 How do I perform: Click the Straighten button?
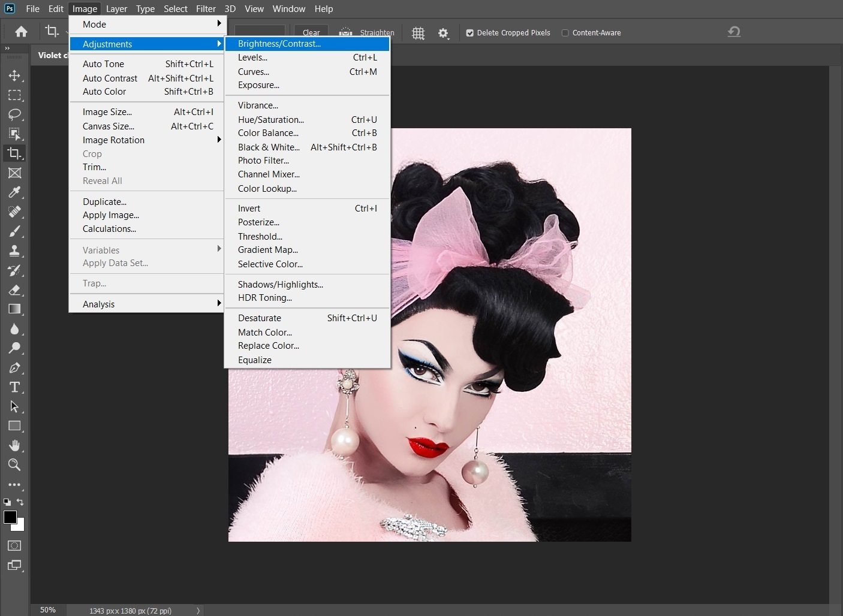point(368,32)
